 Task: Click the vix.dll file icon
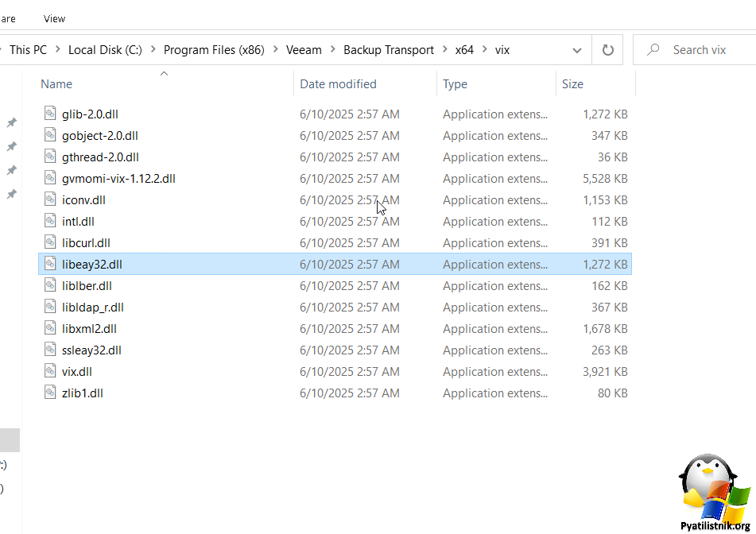[51, 371]
